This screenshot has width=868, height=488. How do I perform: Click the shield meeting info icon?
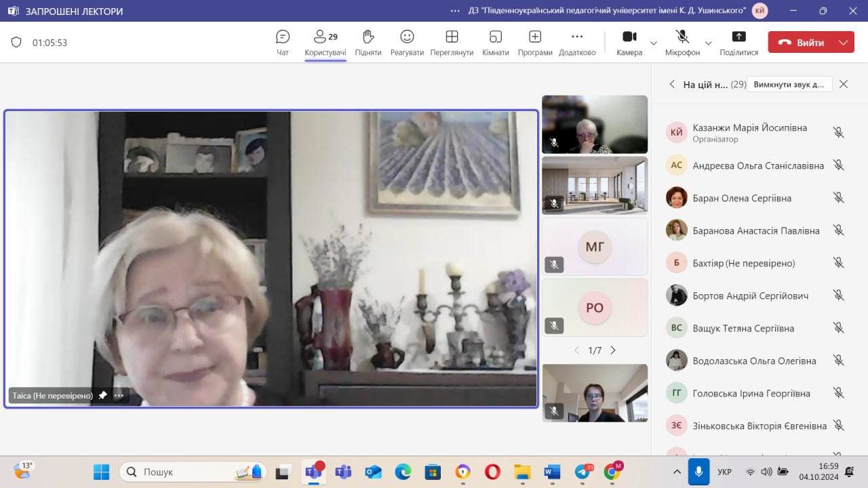(x=16, y=42)
